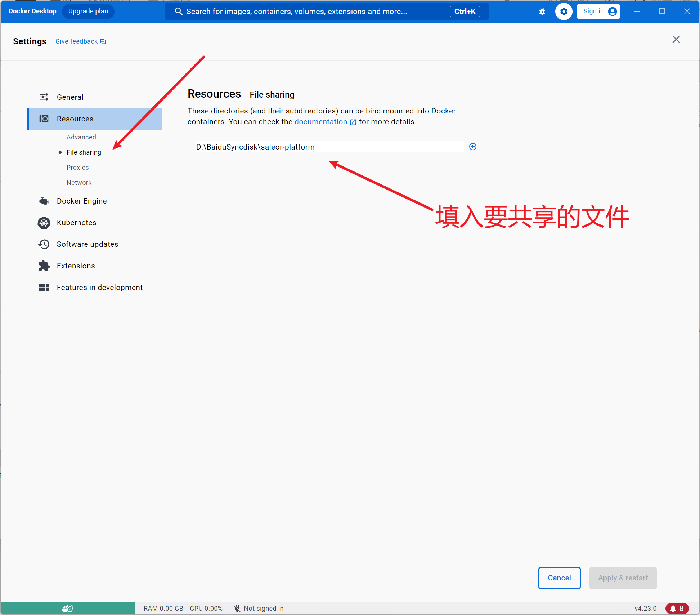This screenshot has height=615, width=700.
Task: Open the documentation link
Action: tap(321, 122)
